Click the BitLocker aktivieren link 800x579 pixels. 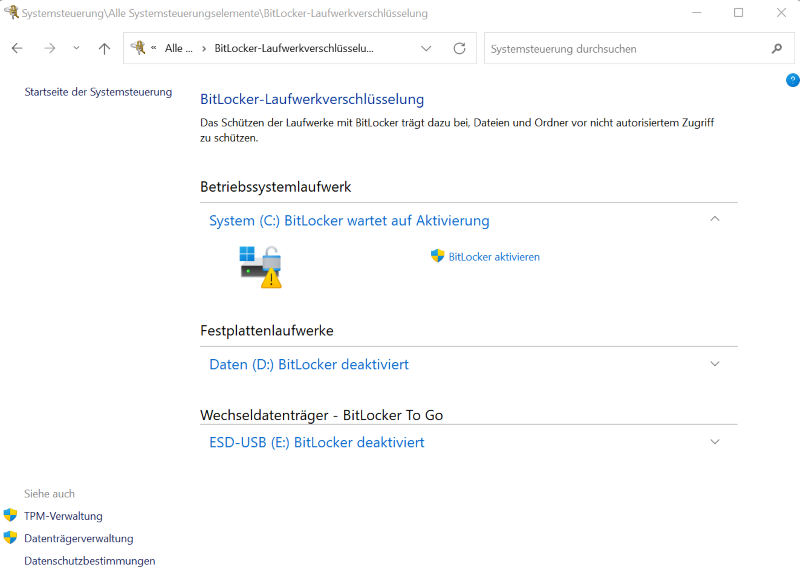[x=494, y=257]
